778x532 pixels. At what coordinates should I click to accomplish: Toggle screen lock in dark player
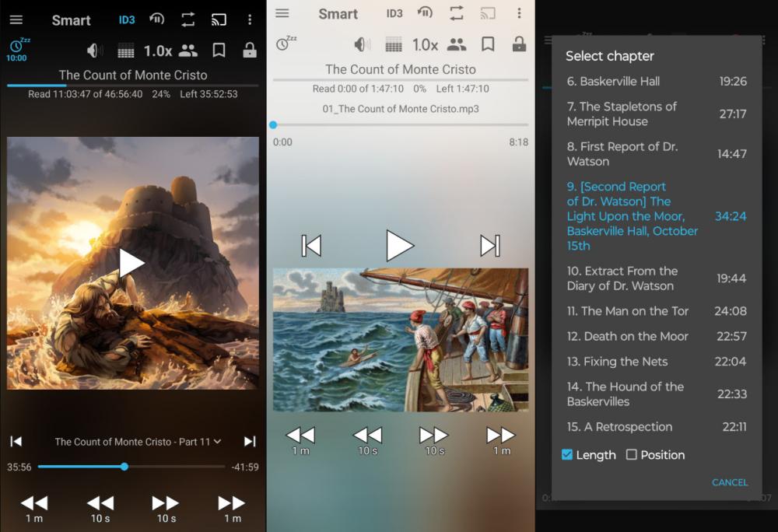point(250,50)
